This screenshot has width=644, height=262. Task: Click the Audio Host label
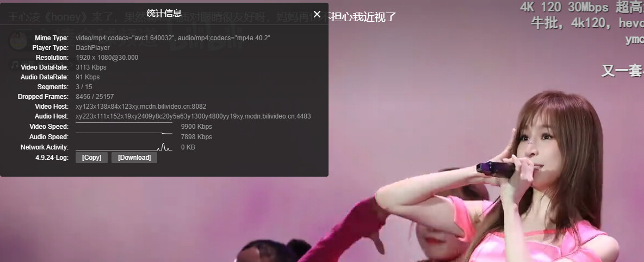[52, 116]
